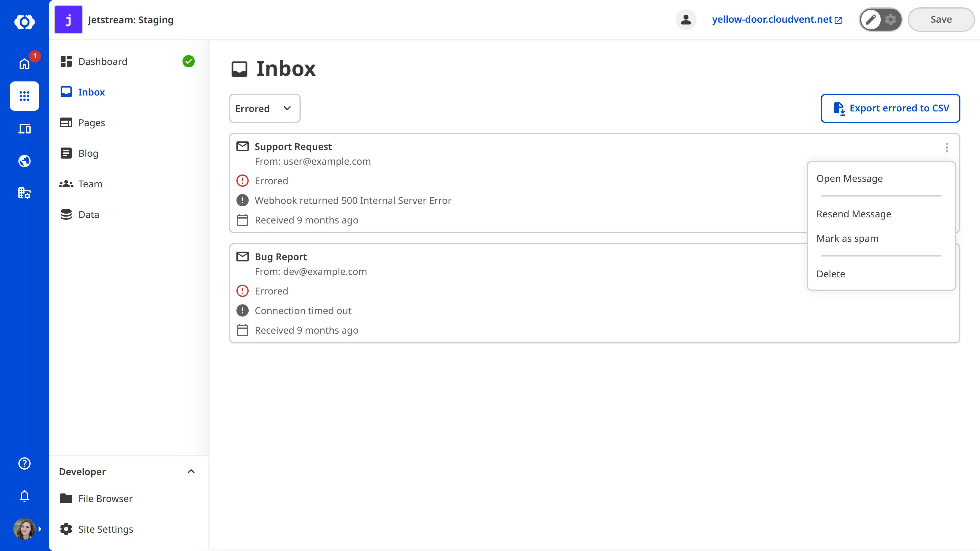Screen dimensions: 980x551
Task: Click the Support Request envelope icon
Action: click(242, 146)
